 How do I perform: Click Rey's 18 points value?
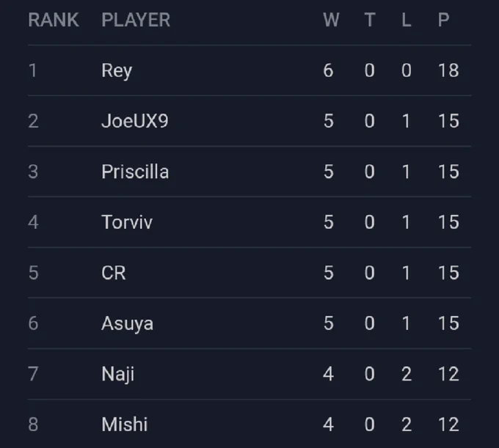pos(448,70)
